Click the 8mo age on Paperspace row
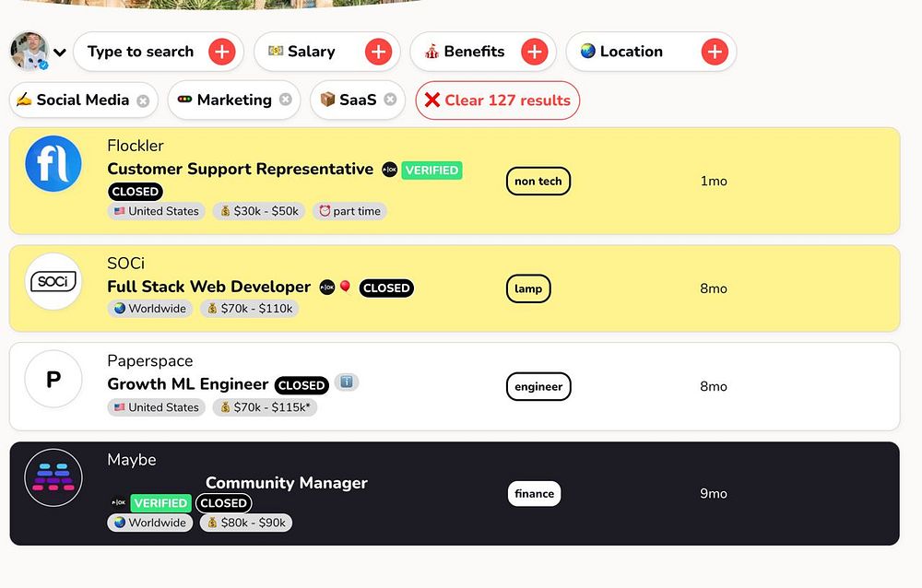Screen dimensions: 922x588 [x=714, y=386]
